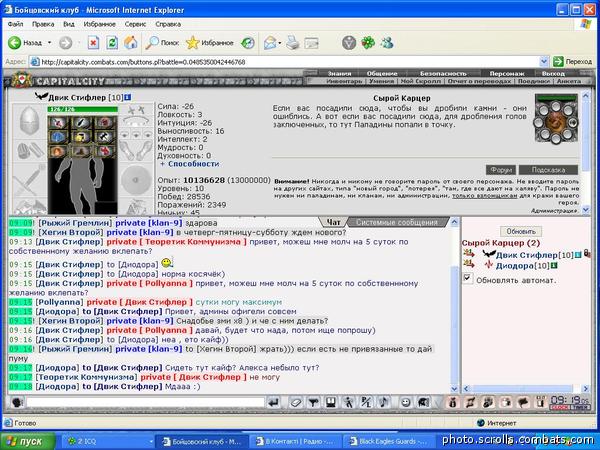Toggle chat sound with music note icon

pos(383,402)
